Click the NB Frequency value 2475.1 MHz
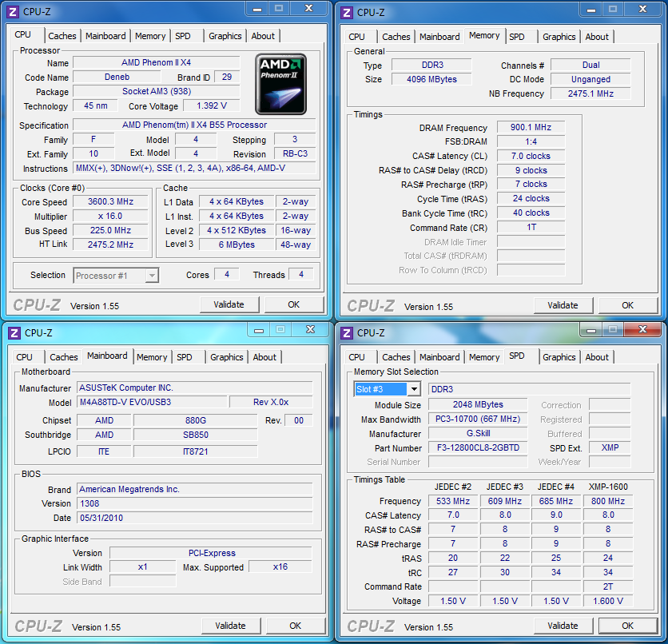Viewport: 668px width, 644px height. (590, 93)
